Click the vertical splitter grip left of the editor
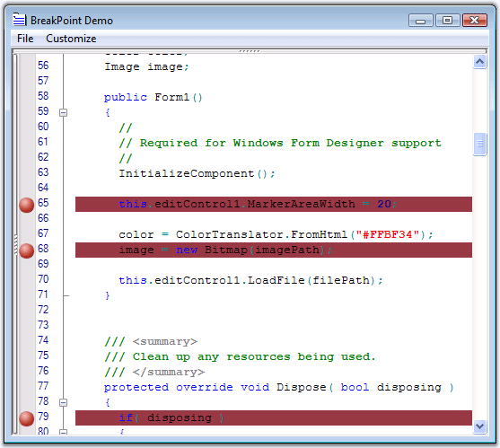This screenshot has width=500, height=448. point(15,244)
